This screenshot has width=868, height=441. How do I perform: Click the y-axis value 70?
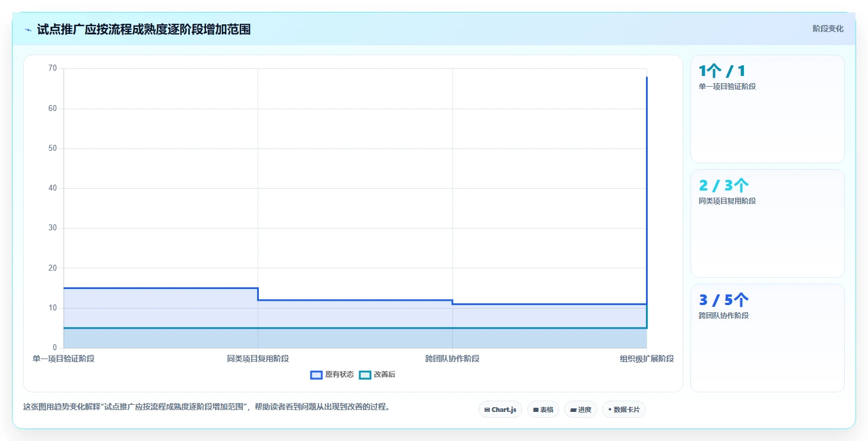(x=53, y=68)
